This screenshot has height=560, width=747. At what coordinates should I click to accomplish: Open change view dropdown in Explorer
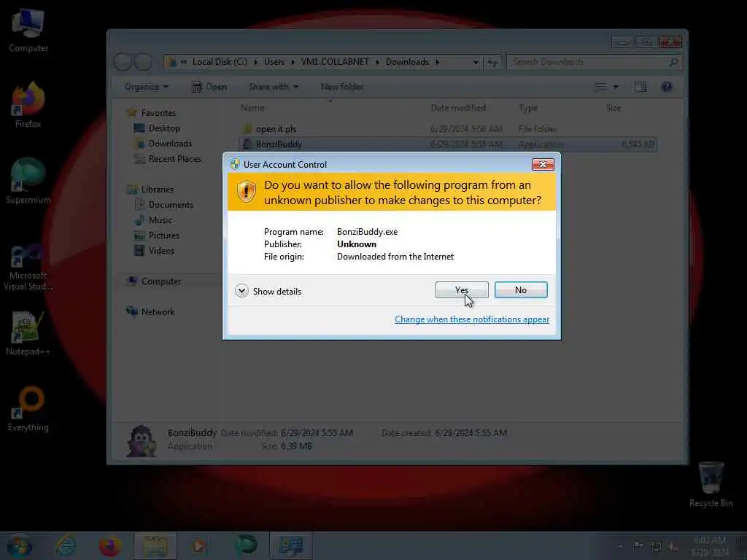click(616, 87)
